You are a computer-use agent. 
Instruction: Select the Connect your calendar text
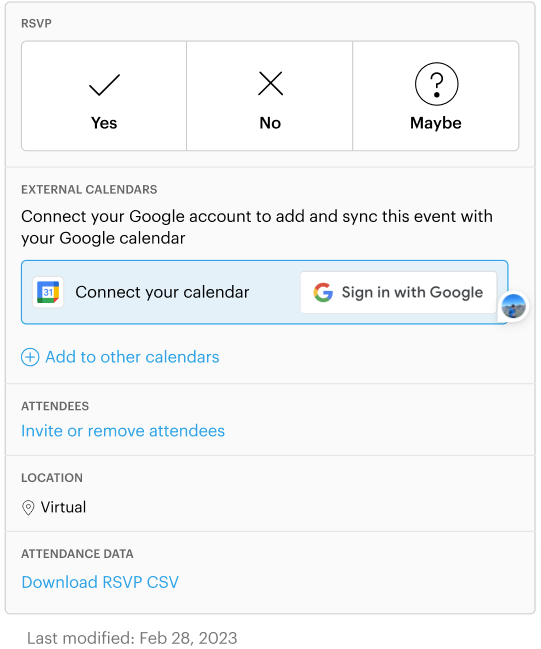tap(162, 292)
